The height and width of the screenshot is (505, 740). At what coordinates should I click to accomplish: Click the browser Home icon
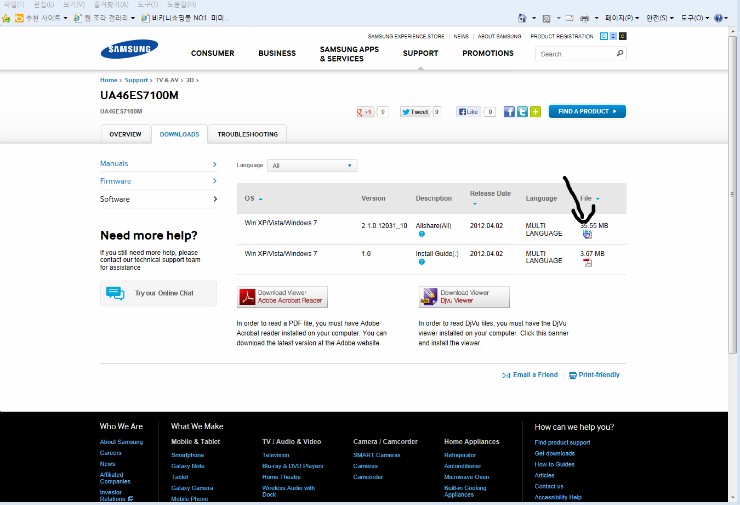click(x=522, y=18)
